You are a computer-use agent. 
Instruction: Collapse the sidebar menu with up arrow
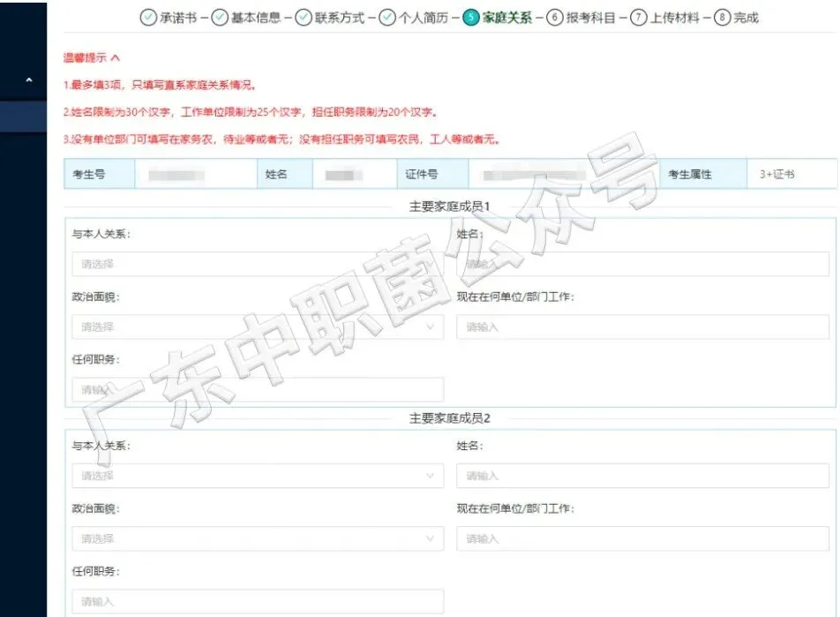29,80
